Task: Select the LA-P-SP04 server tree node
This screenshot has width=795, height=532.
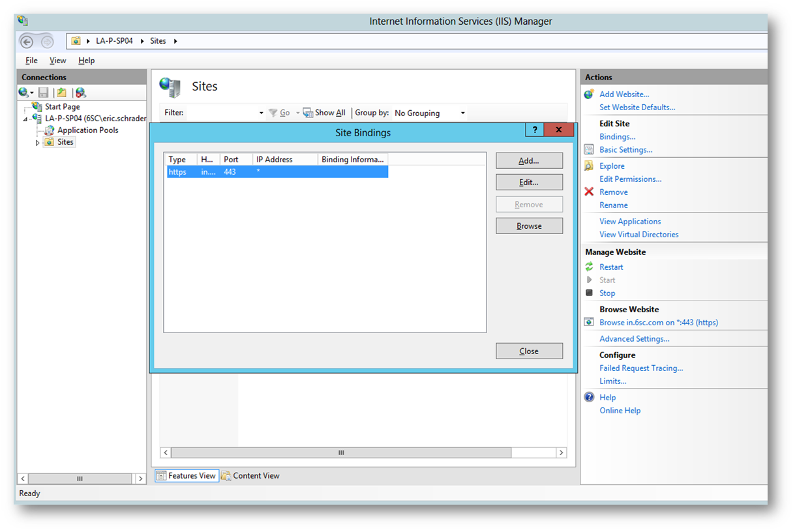Action: [95, 119]
